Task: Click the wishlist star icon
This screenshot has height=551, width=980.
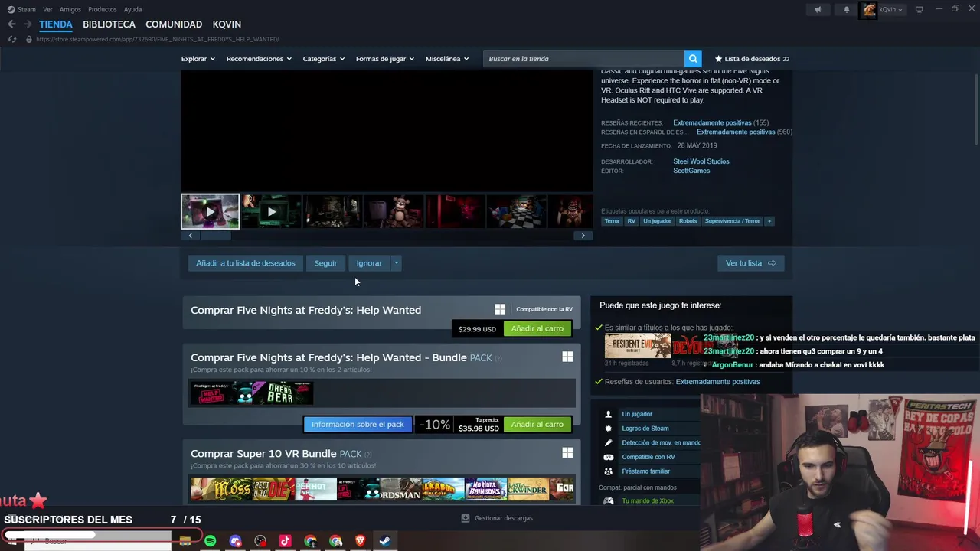Action: click(718, 59)
